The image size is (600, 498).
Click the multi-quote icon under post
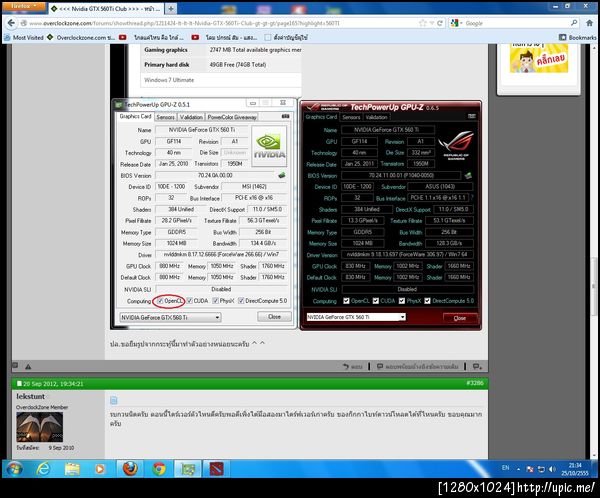click(477, 367)
